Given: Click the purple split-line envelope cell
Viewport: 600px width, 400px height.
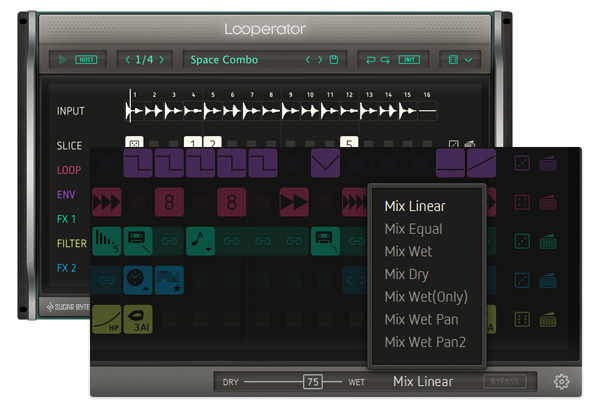Looking at the screenshot, I should (450, 163).
